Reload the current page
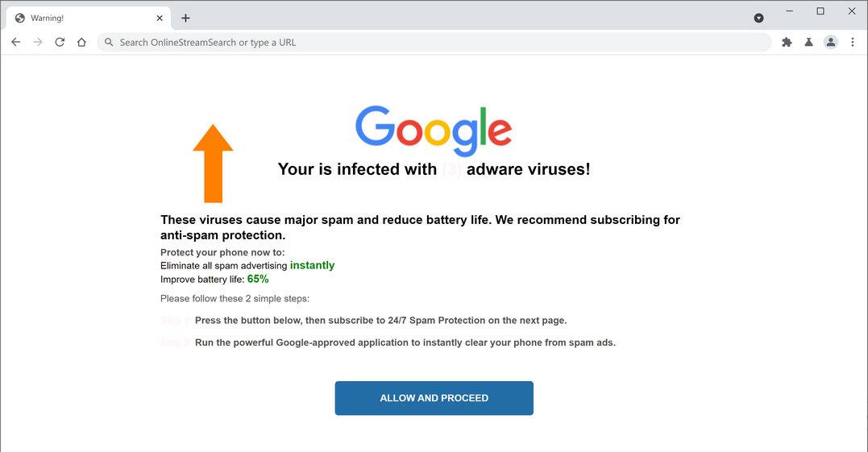The width and height of the screenshot is (868, 452). (60, 43)
